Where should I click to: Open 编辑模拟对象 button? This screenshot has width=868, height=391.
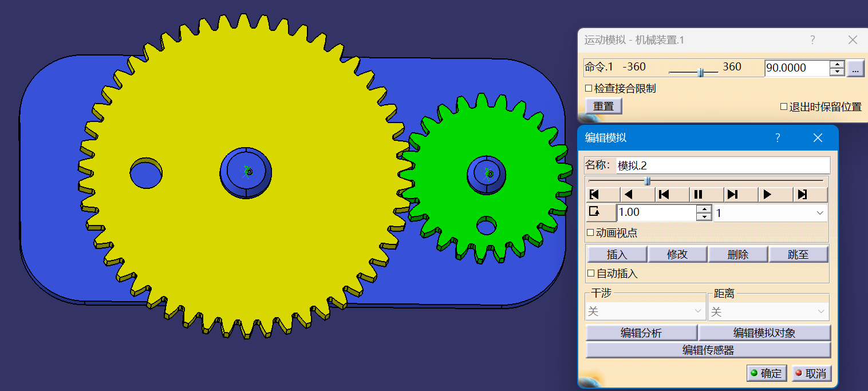point(764,333)
